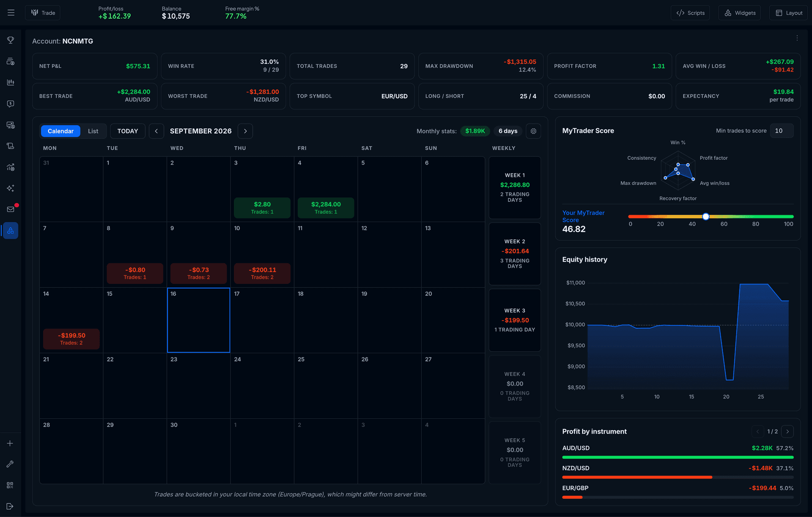Click the NZD/USD instrument row
812x517 pixels.
(x=678, y=472)
